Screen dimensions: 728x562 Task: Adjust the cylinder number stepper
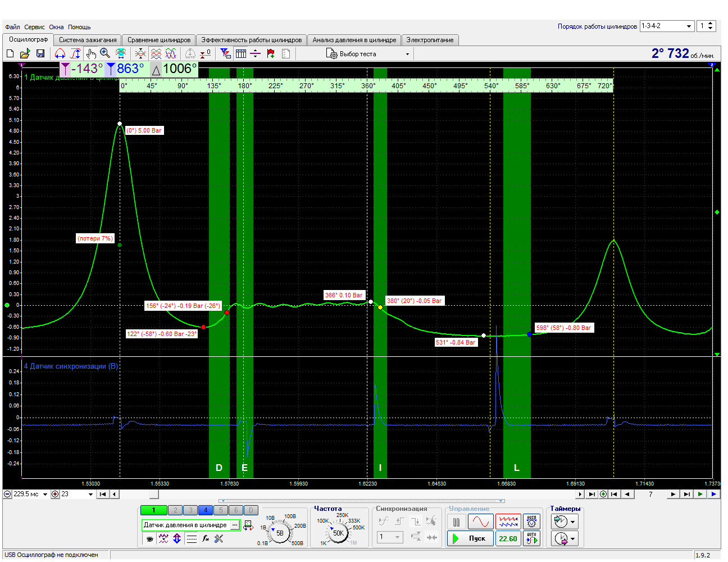(711, 26)
